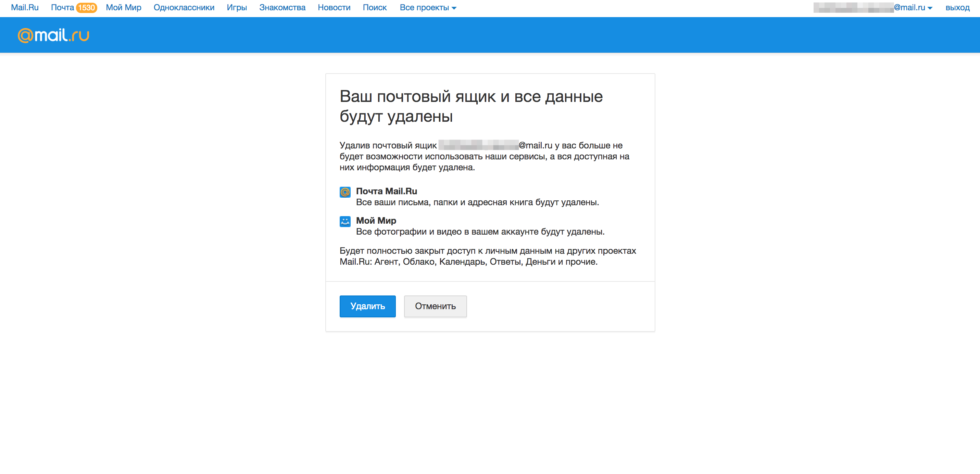This screenshot has height=474, width=980.
Task: Click the page title about mailbox deletion
Action: tap(470, 106)
